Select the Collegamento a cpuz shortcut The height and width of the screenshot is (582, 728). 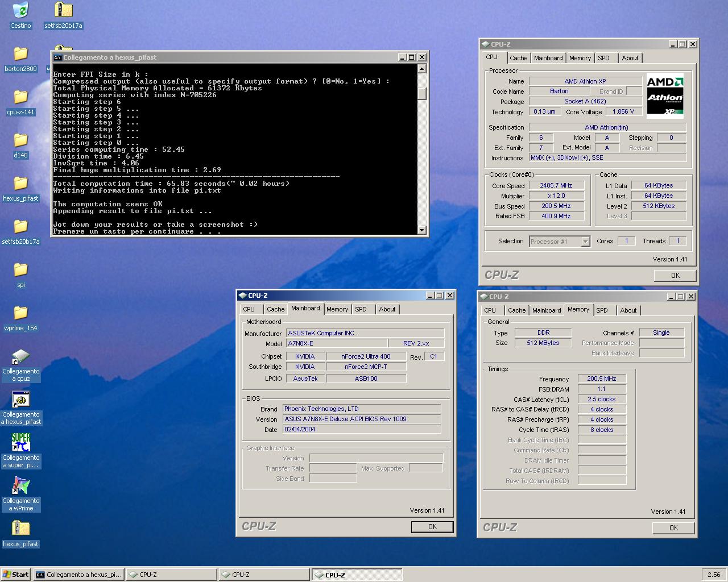[x=20, y=356]
